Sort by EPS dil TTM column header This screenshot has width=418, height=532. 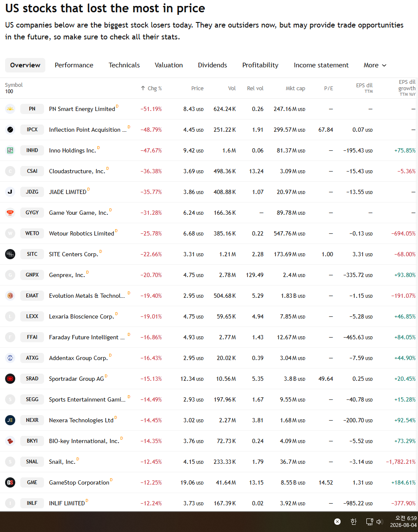click(364, 88)
